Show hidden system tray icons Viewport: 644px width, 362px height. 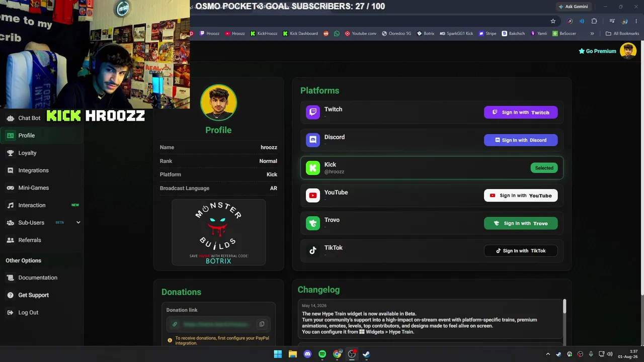pos(548,354)
